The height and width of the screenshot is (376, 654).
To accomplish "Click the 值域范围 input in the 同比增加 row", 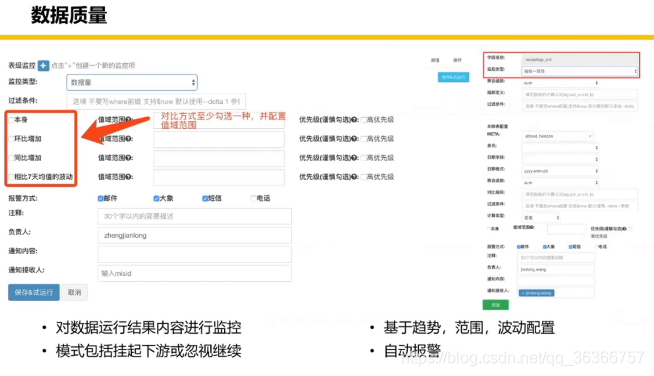I will [x=219, y=158].
